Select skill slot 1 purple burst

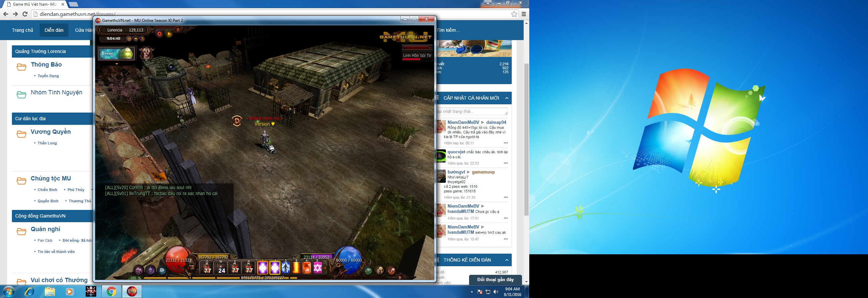click(x=275, y=268)
